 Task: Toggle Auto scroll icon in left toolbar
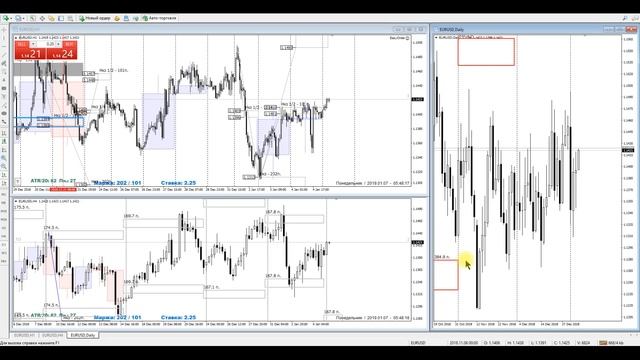4,175
